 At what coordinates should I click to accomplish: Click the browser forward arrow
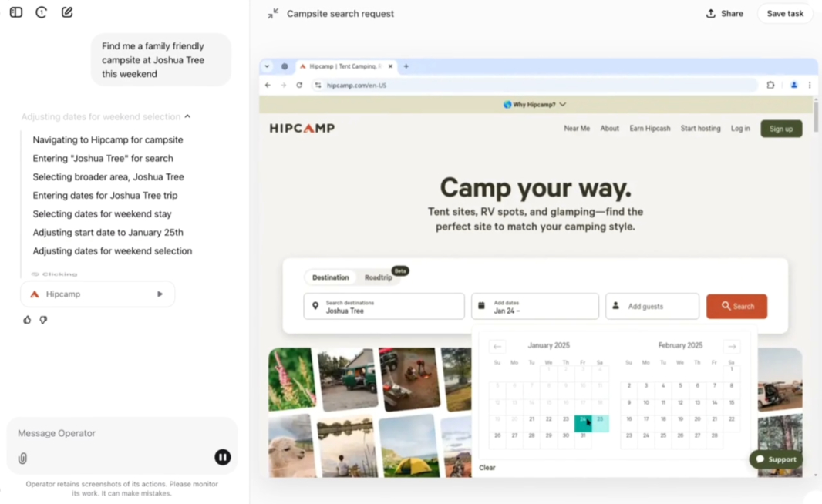(x=284, y=85)
